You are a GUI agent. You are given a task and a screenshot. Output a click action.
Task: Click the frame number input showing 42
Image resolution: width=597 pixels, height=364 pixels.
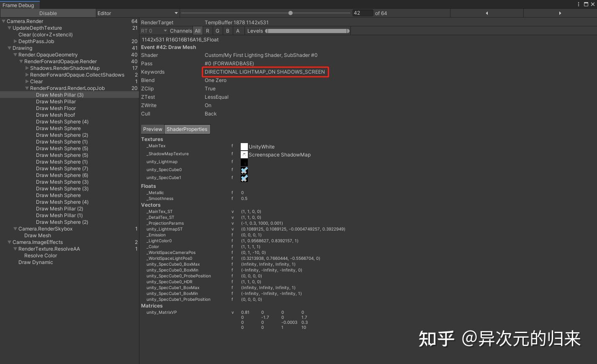[363, 13]
